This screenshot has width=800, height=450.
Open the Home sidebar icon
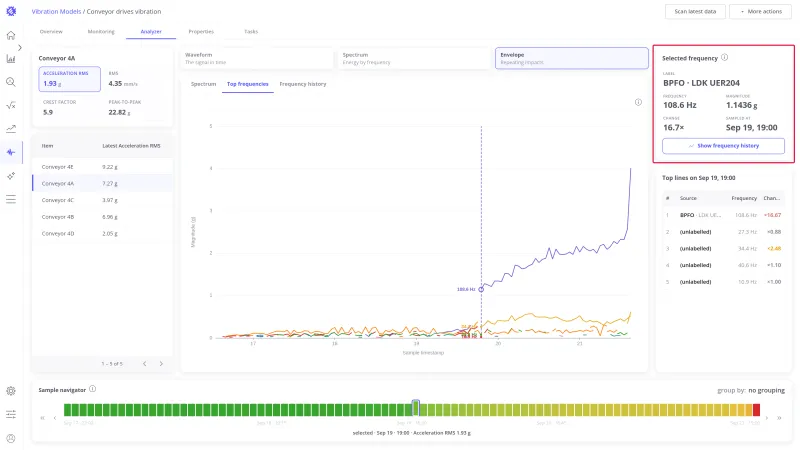tap(11, 35)
